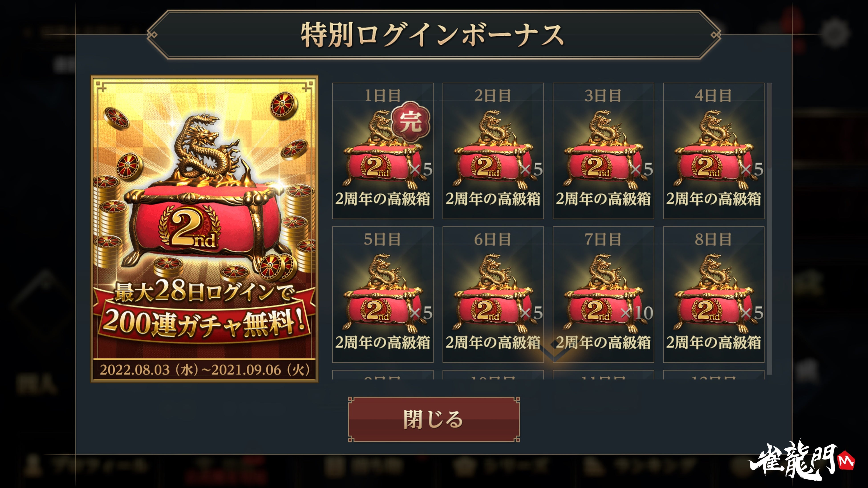Select the 6日目 anniversary box reward
868x488 pixels.
pyautogui.click(x=493, y=294)
